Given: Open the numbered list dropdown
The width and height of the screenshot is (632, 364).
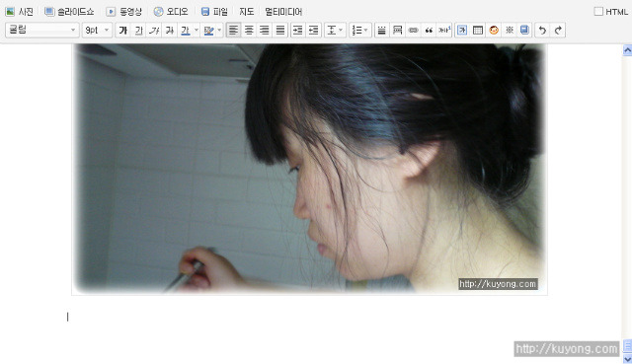Looking at the screenshot, I should [359, 31].
